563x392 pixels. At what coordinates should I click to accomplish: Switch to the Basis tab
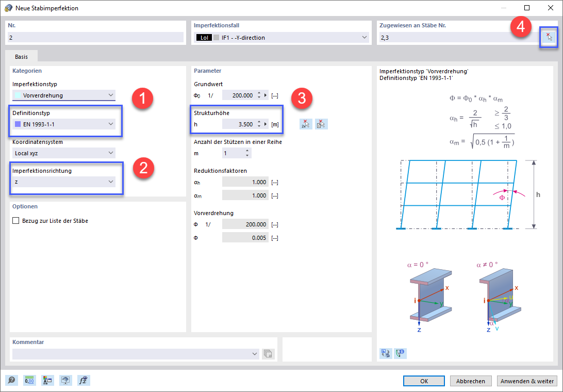22,57
